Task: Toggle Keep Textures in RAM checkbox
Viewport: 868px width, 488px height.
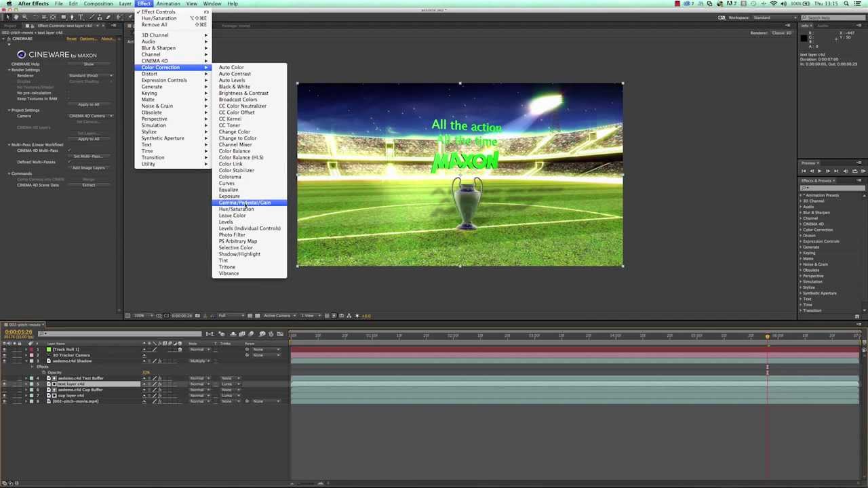Action: [69, 98]
